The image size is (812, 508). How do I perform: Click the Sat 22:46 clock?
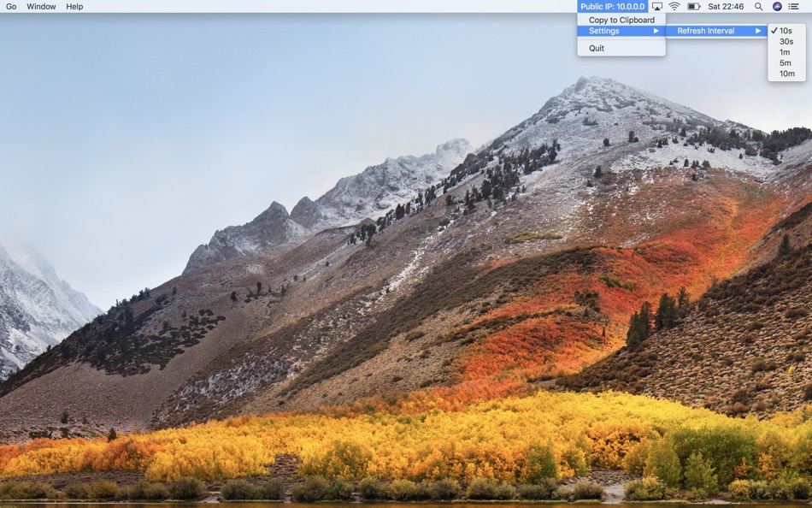(x=726, y=7)
